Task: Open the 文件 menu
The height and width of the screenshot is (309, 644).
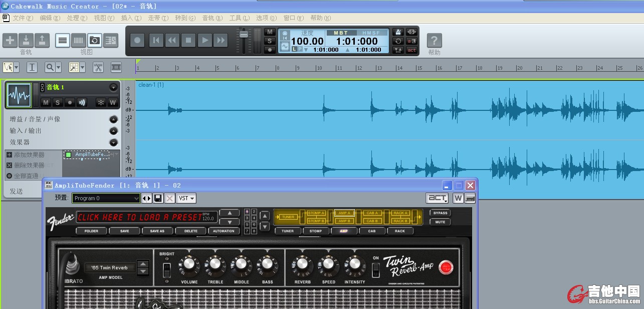Action: point(23,18)
